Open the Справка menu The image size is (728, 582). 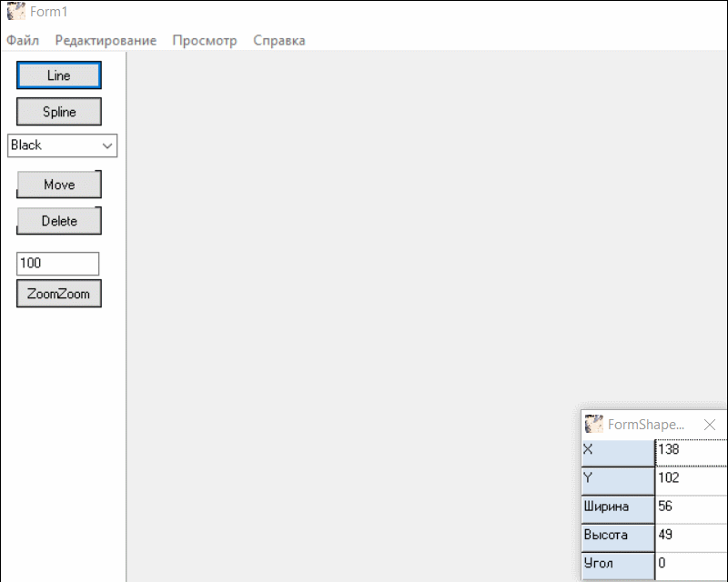click(279, 40)
